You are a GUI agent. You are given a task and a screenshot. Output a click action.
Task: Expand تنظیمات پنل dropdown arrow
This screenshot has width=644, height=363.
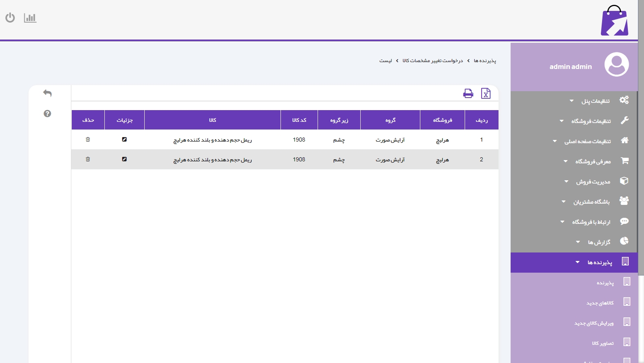pyautogui.click(x=571, y=101)
